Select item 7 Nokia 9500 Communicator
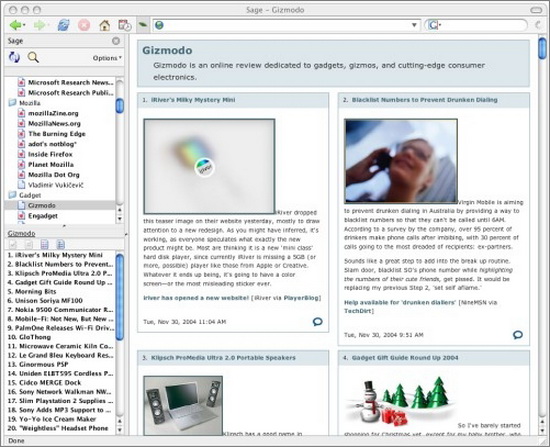The height and width of the screenshot is (447, 550). [60, 310]
